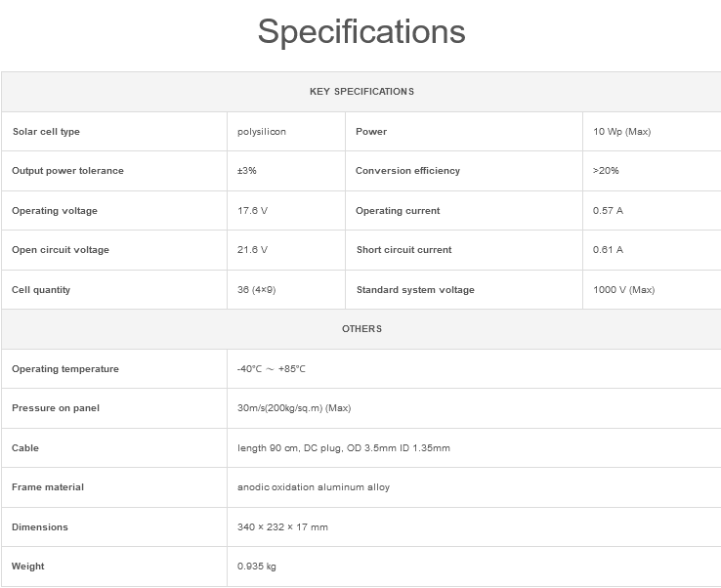This screenshot has height=588, width=721.
Task: Select the OTHERS section header
Action: (361, 329)
